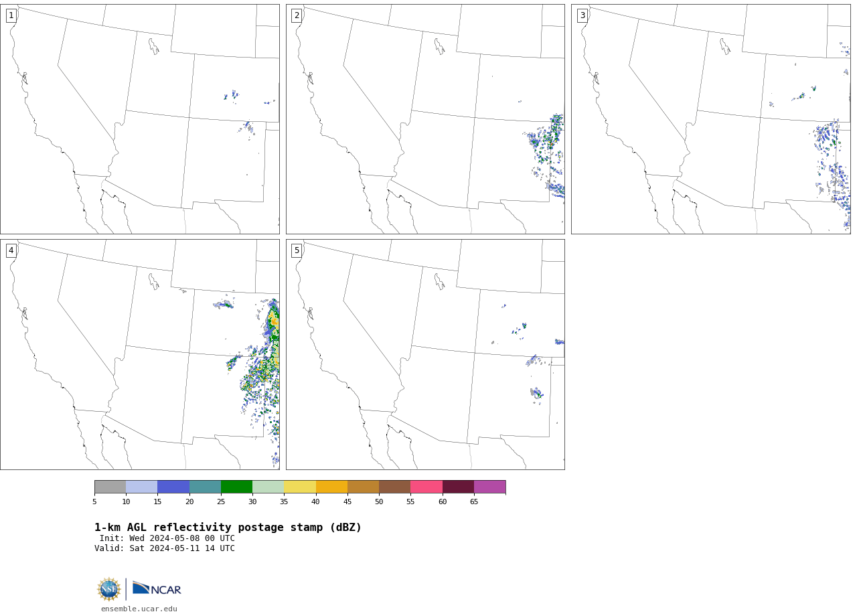Click the purple 65+ dBZ swatch
The image size is (857, 616).
pyautogui.click(x=489, y=487)
